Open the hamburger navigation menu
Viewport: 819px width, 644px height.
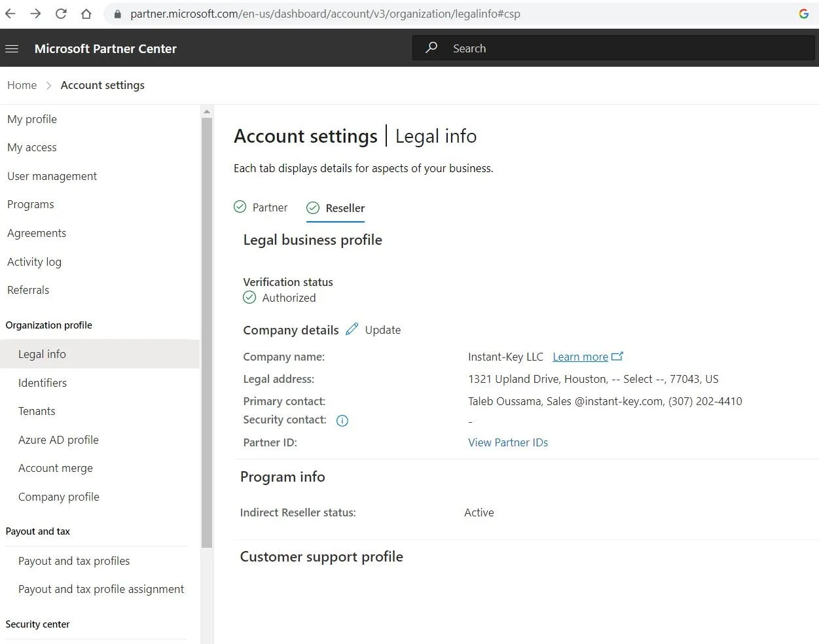[x=12, y=48]
